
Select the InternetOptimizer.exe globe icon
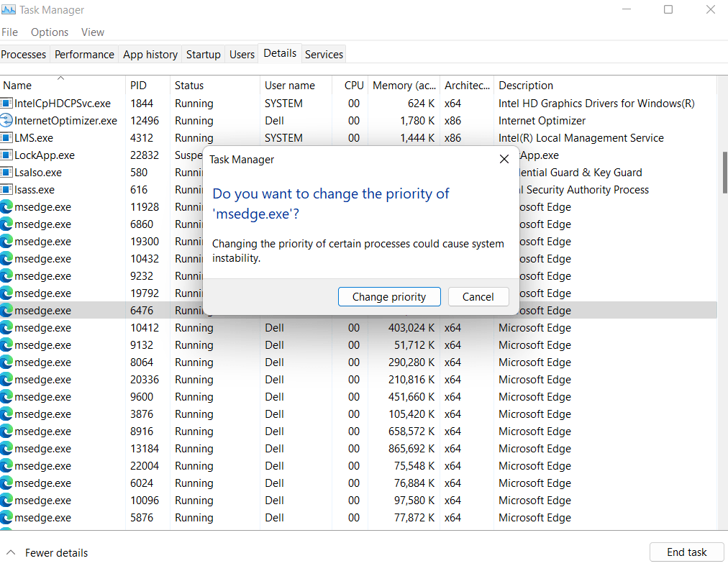[7, 120]
